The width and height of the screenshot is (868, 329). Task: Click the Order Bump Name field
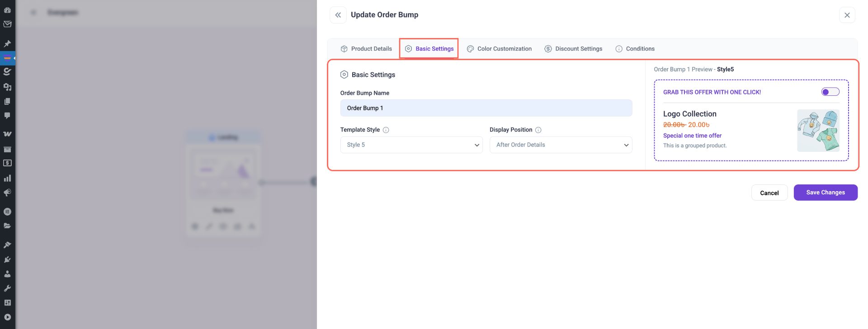[x=486, y=108]
